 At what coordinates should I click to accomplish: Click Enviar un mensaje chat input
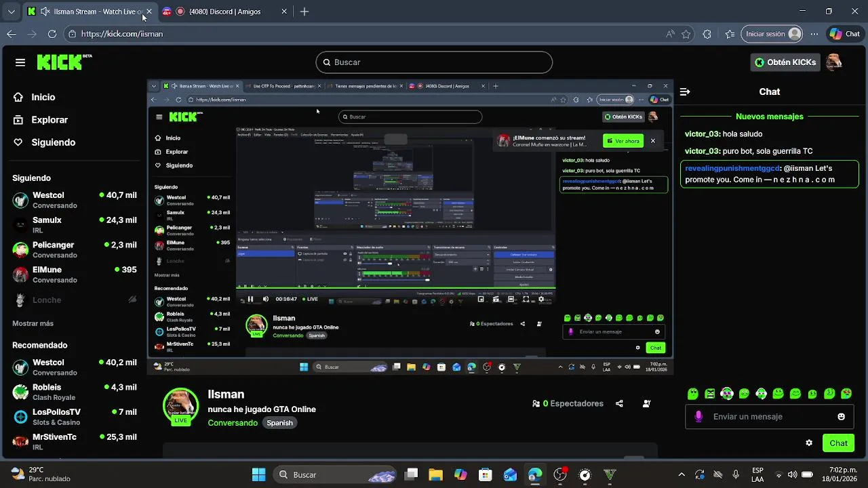pos(770,416)
